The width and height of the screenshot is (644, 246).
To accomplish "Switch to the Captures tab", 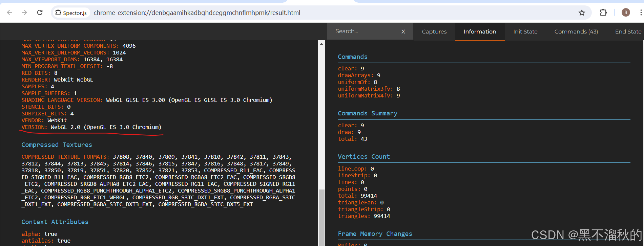I will click(x=434, y=31).
